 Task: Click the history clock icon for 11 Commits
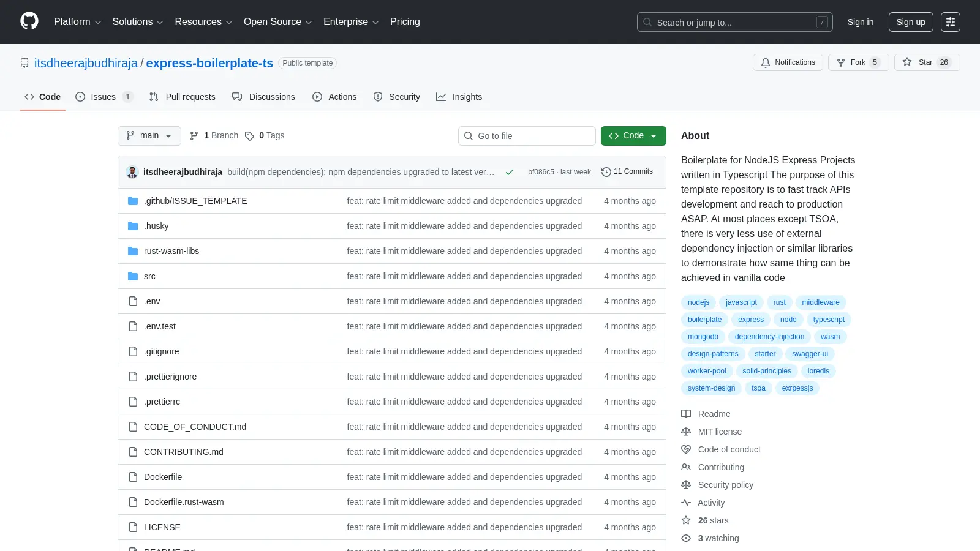coord(606,172)
